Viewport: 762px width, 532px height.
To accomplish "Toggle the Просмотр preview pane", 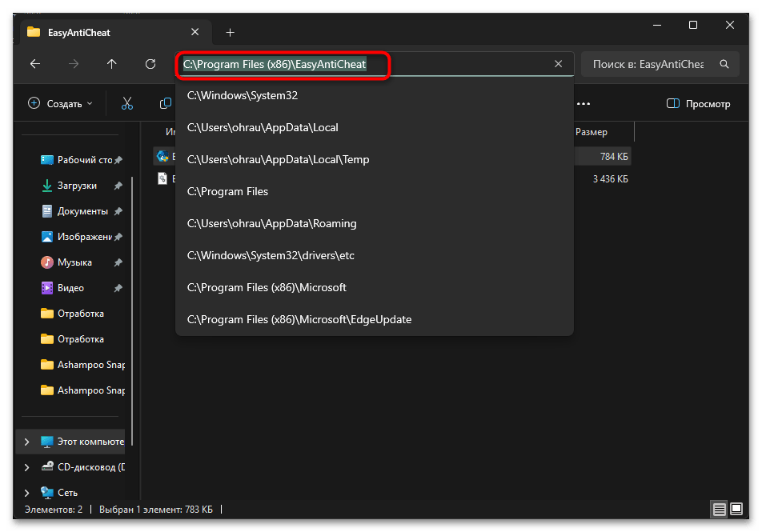I will click(x=698, y=103).
